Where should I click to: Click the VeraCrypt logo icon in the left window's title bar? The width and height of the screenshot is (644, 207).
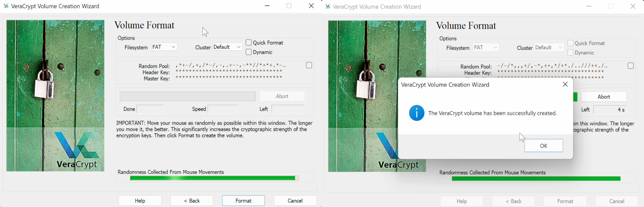click(x=6, y=6)
